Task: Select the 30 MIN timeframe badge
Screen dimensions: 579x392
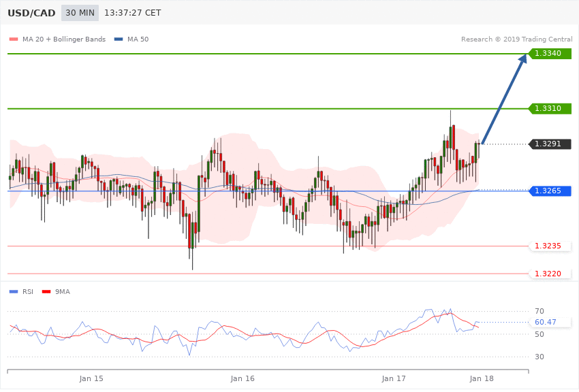Action: coord(80,13)
